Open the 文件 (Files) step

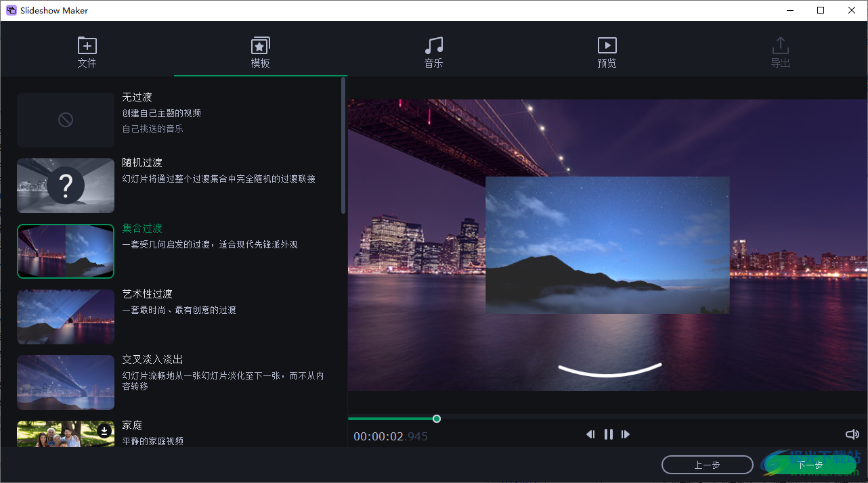[x=87, y=52]
